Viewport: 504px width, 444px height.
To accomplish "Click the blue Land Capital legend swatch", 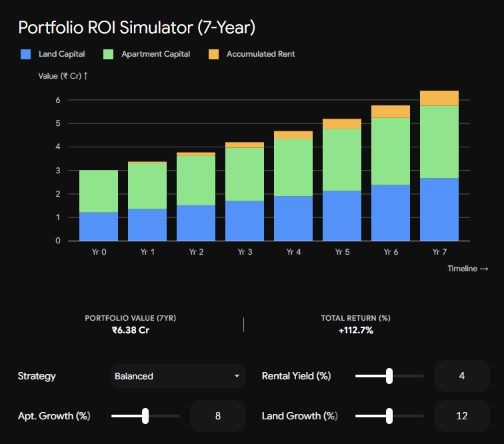I will [26, 55].
